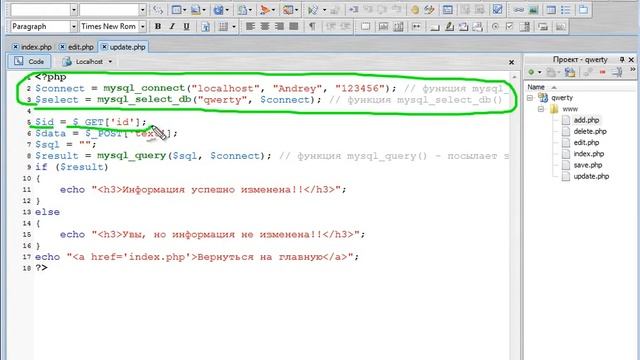Open delete.php in project tree

(x=590, y=131)
